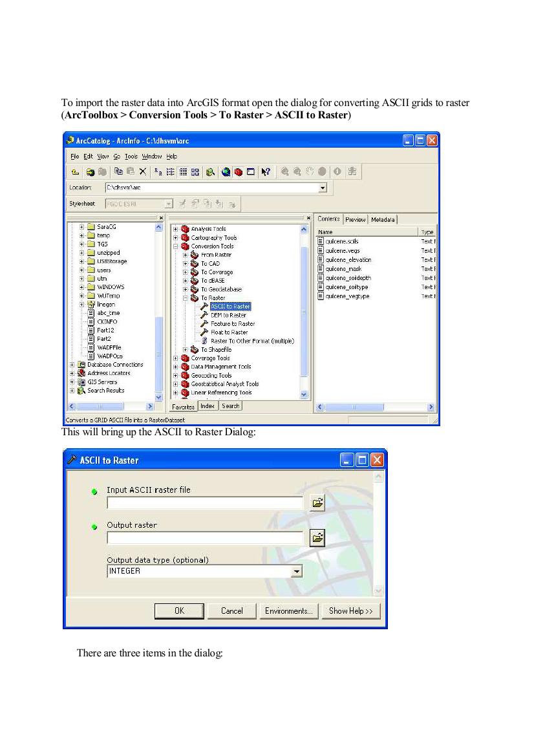
Task: Expand the Analysis Tools toolbox
Action: point(175,229)
